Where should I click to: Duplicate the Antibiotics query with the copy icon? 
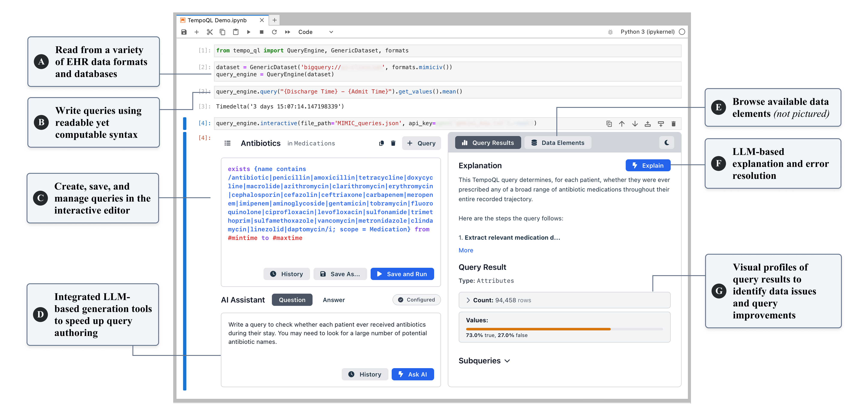coord(381,143)
